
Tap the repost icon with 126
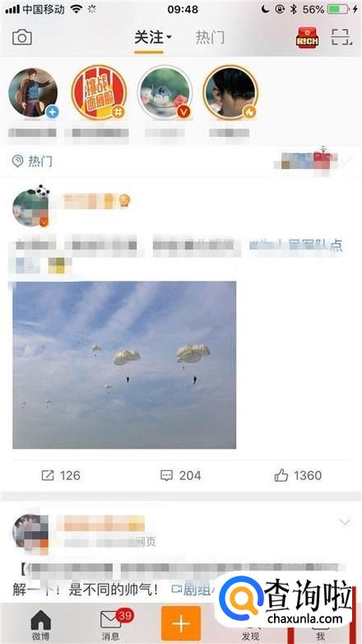[x=61, y=476]
